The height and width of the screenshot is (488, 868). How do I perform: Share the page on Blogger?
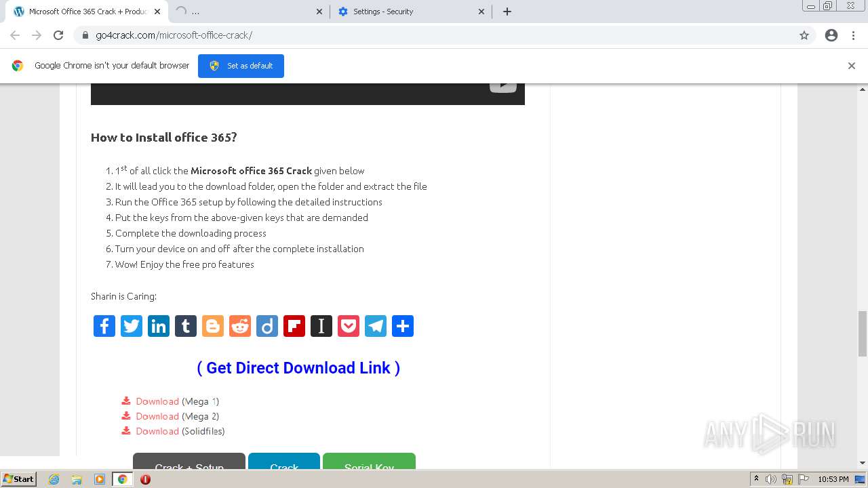pos(213,326)
